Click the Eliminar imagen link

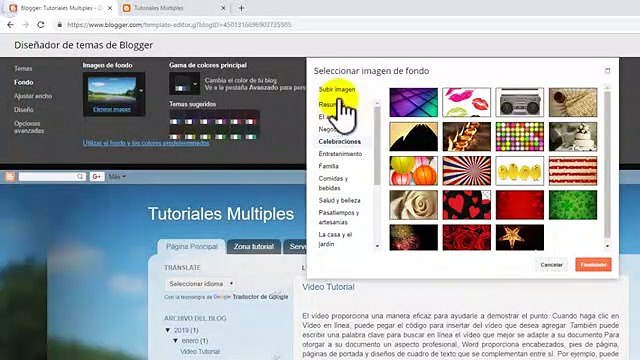[x=112, y=109]
